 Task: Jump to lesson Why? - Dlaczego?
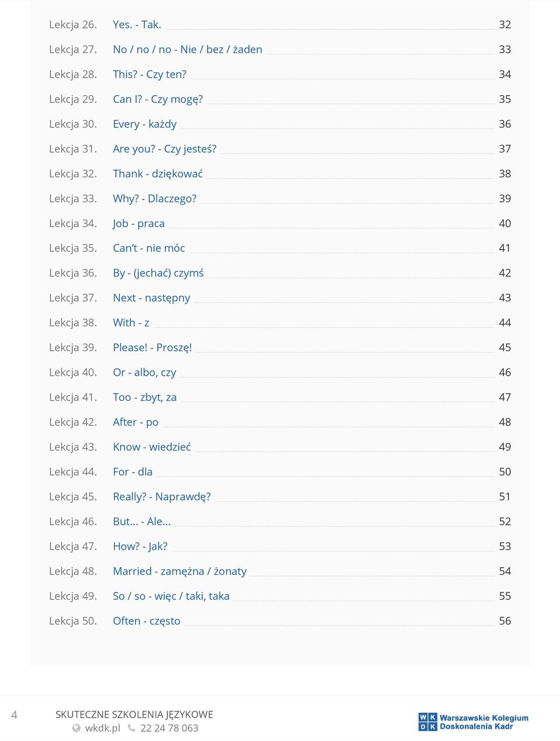[155, 198]
